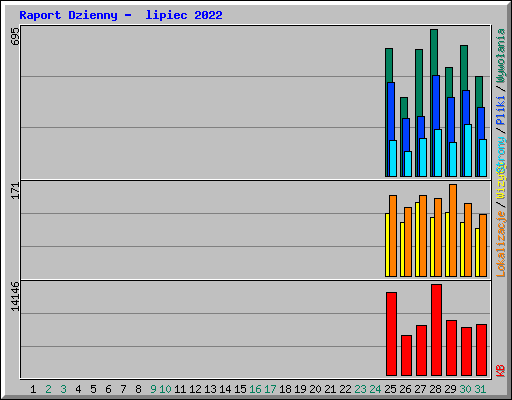Viewport: 512px width, 400px height.
Task: Click the green hits bar top for day 27
Action: [419, 83]
